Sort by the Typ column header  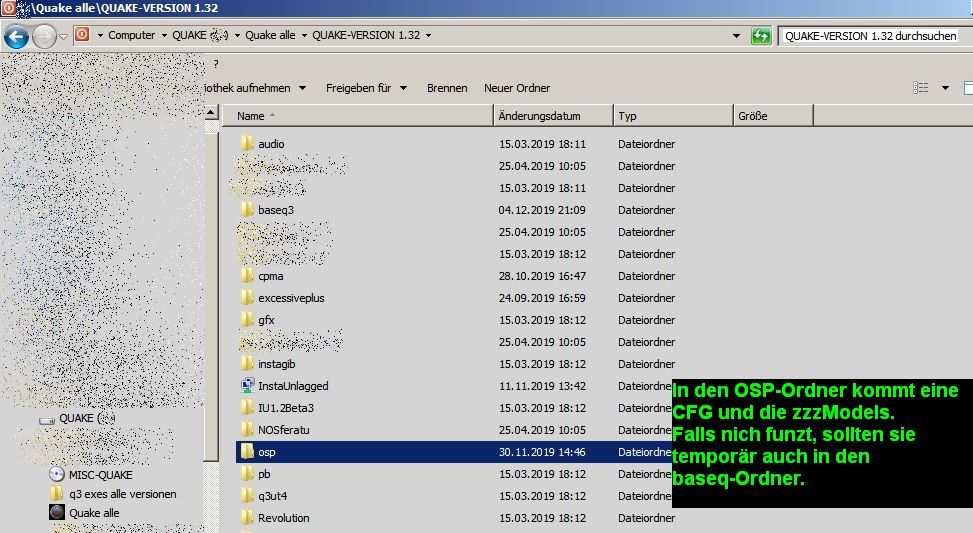click(x=673, y=116)
